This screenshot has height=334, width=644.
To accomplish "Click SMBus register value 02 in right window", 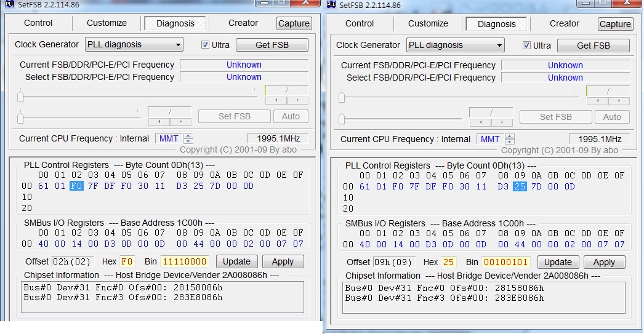I will (570, 244).
